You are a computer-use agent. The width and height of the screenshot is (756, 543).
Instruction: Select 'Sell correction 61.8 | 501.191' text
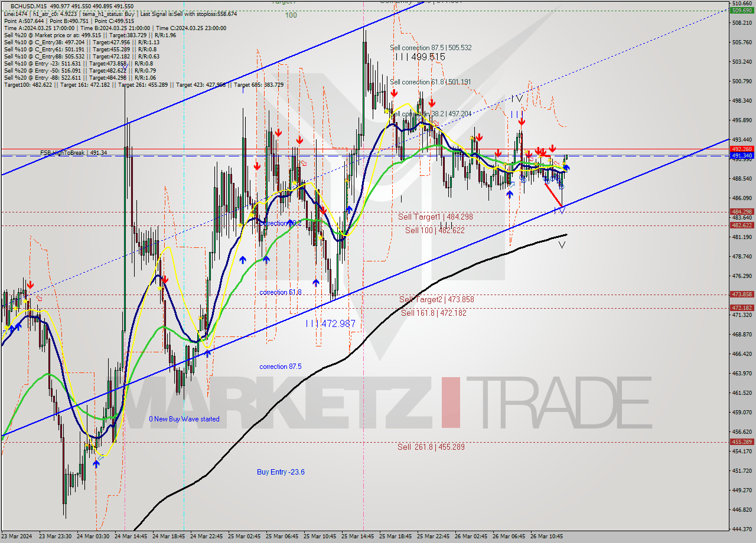coord(431,82)
